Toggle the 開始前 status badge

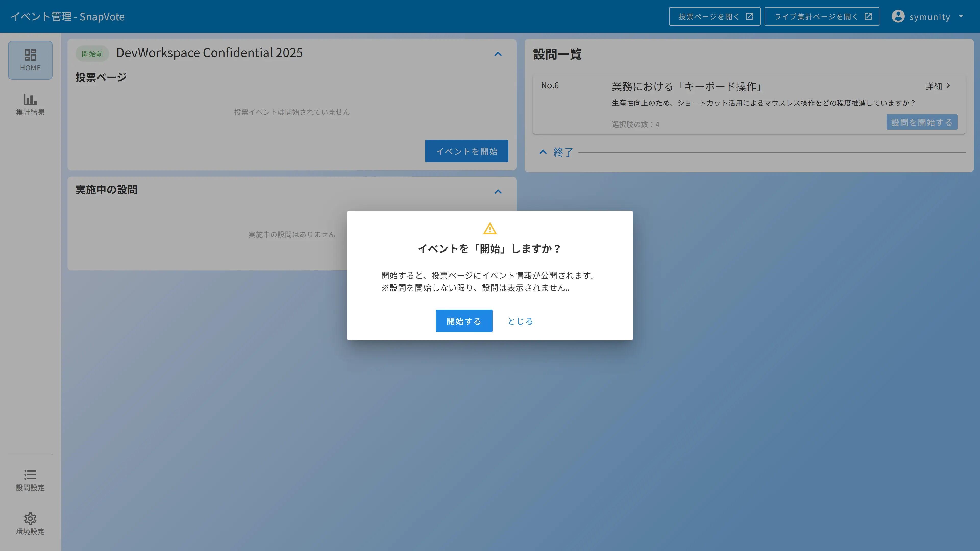pos(92,54)
